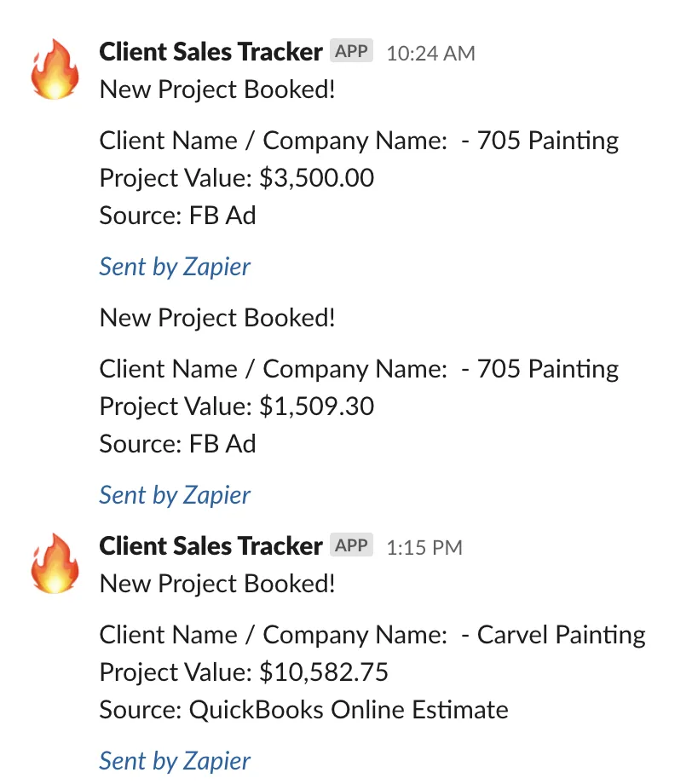
Task: Click the APP badge beside the 1:15 PM timestamp
Action: 351,545
